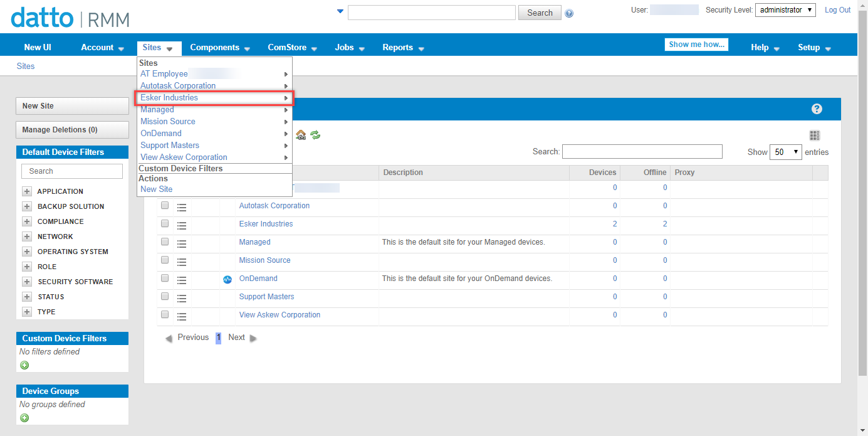Open the Help menu
The image size is (868, 436).
pyautogui.click(x=765, y=48)
